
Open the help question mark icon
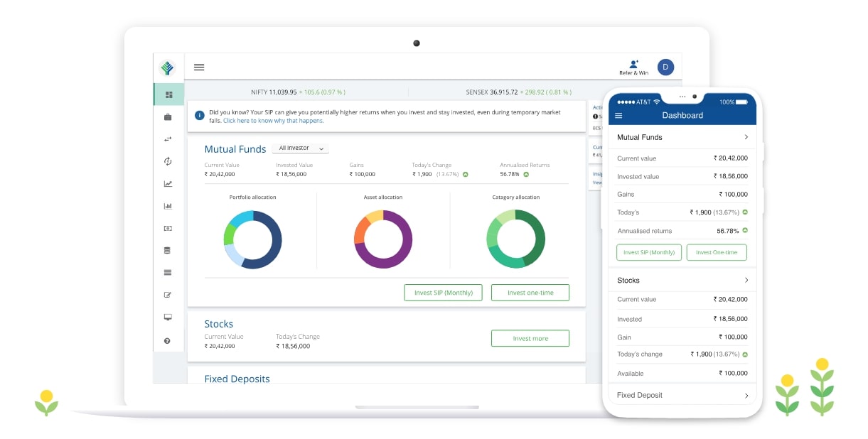(168, 341)
